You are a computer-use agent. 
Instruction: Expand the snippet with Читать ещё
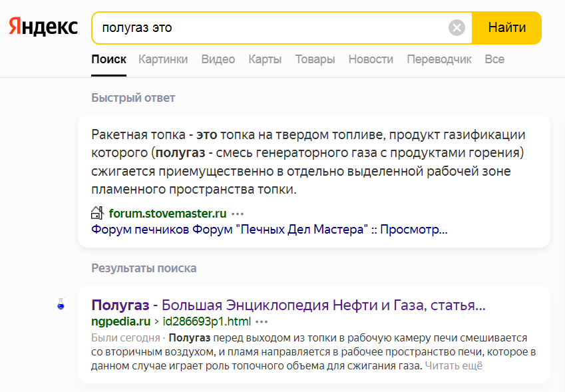454,365
